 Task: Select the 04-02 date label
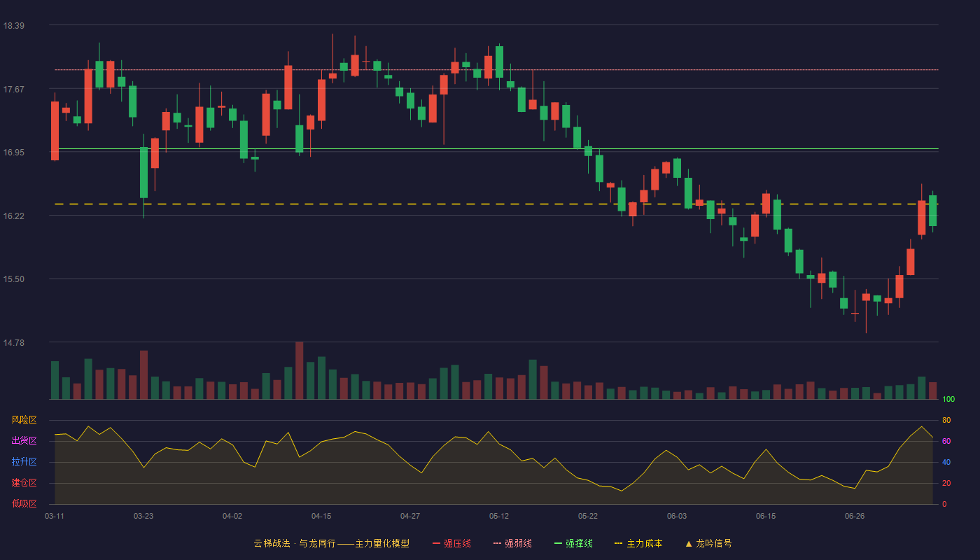232,516
